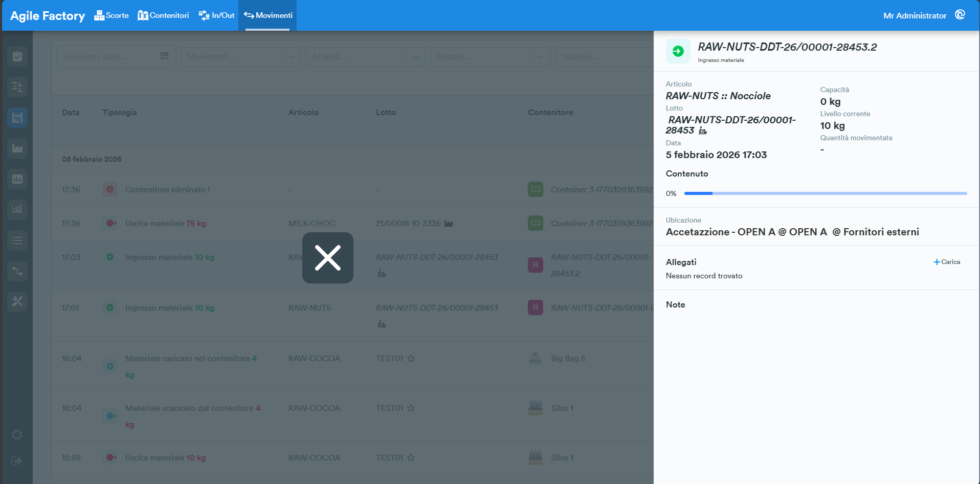Click the Seleziona date input field
The height and width of the screenshot is (484, 980).
[x=116, y=56]
